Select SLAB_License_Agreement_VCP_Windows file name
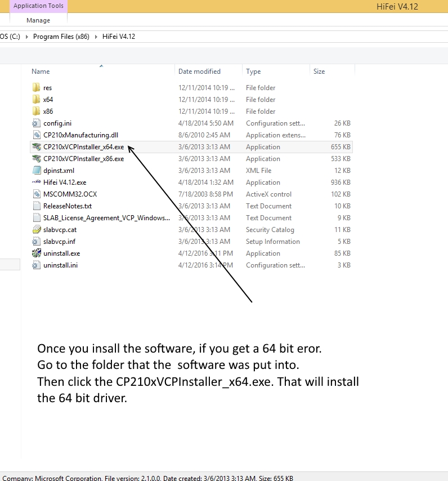Image resolution: width=448 pixels, height=481 pixels. click(x=106, y=218)
